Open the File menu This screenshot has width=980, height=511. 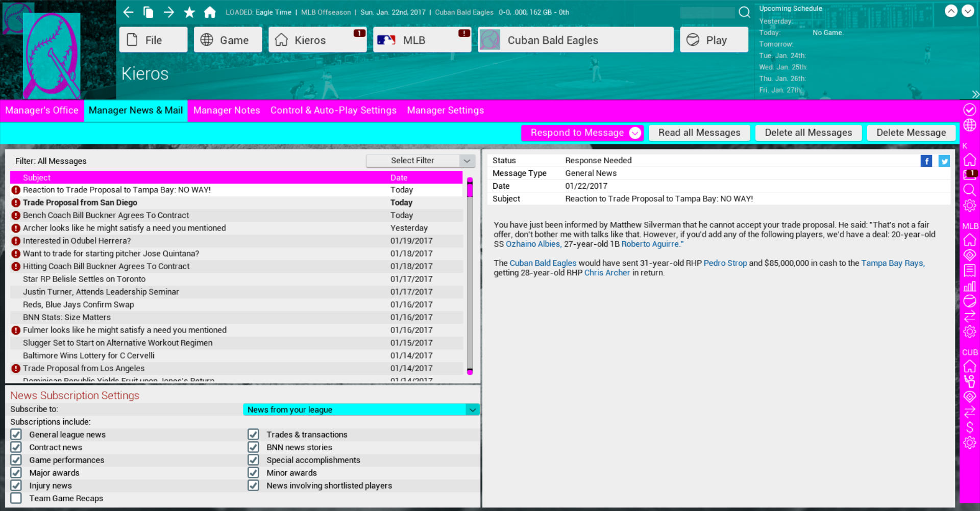point(153,40)
